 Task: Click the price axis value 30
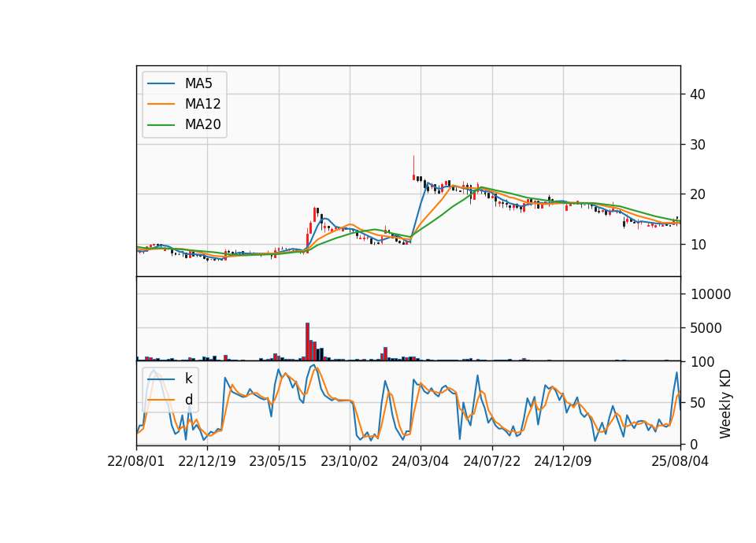pos(698,145)
